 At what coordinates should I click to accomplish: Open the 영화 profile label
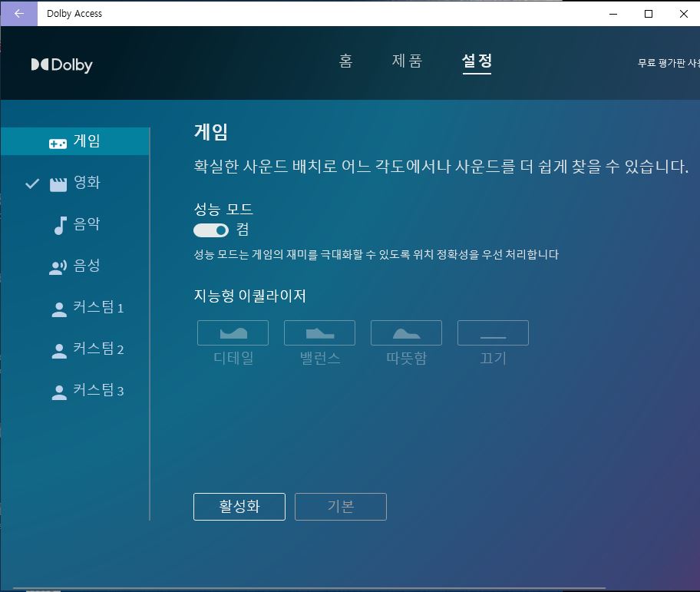[87, 183]
